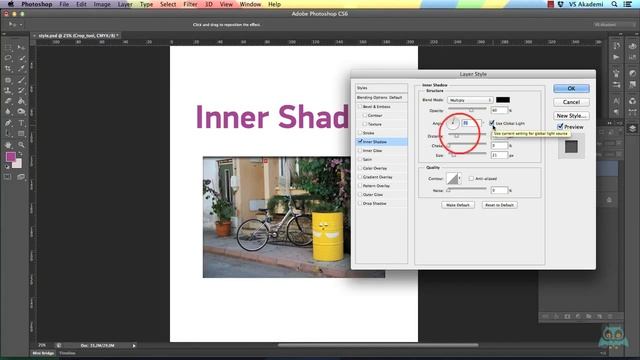This screenshot has width=640, height=360.
Task: Select the Blur tool (droplet icon)
Action: pyautogui.click(x=8, y=111)
